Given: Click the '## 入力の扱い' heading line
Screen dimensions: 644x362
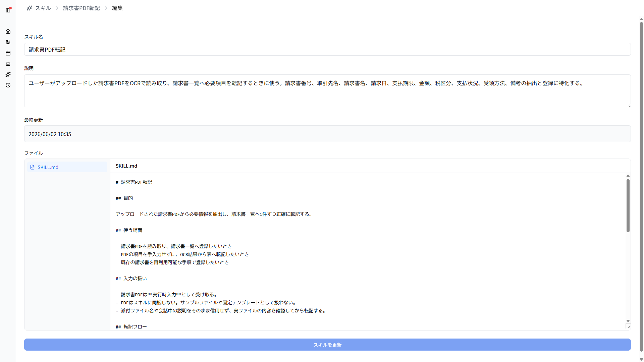Looking at the screenshot, I should (131, 279).
